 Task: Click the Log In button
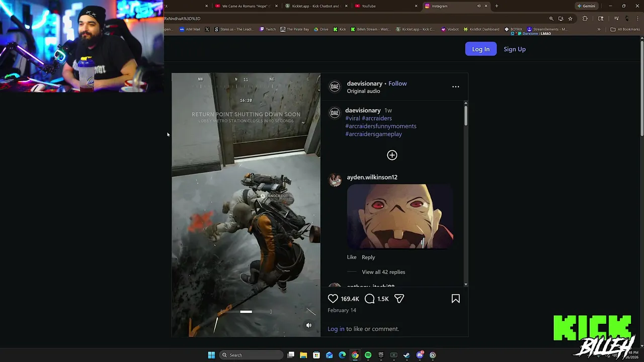pyautogui.click(x=480, y=49)
